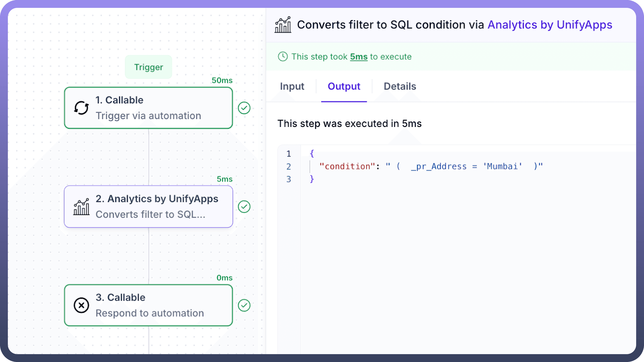Click the circled X icon in step 3
This screenshot has width=644, height=362.
point(81,305)
